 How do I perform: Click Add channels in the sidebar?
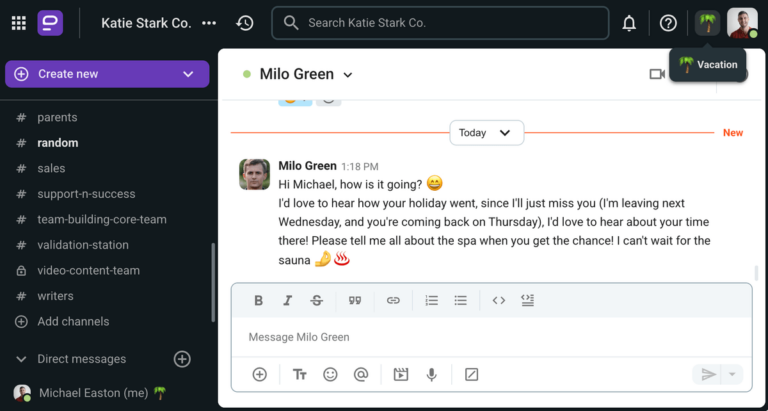click(x=72, y=322)
